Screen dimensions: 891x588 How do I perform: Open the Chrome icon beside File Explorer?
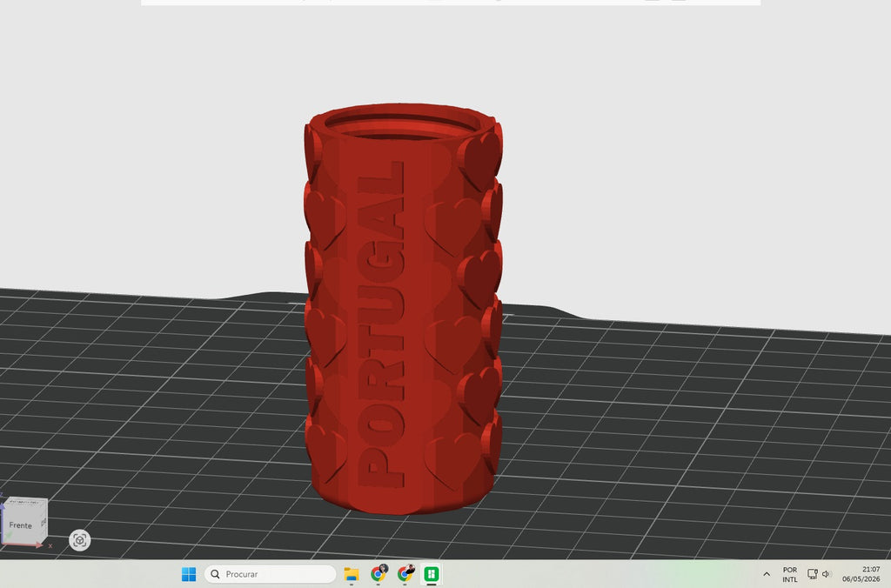[379, 574]
